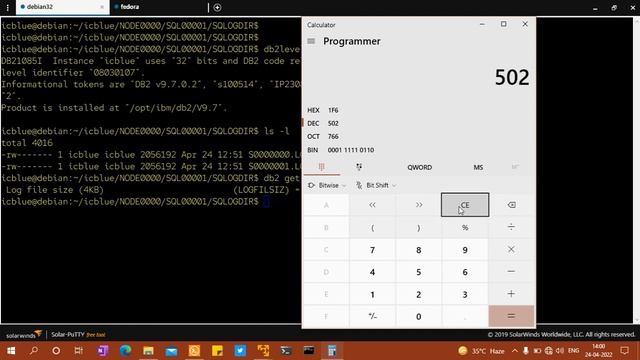640x360 pixels.
Task: Open taskbar Search magnifier
Action: coord(33,351)
